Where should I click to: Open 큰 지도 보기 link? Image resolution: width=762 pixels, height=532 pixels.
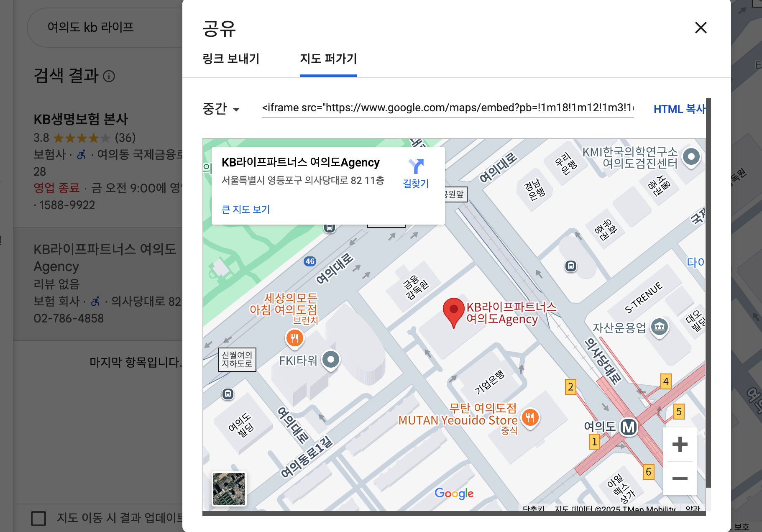(245, 209)
